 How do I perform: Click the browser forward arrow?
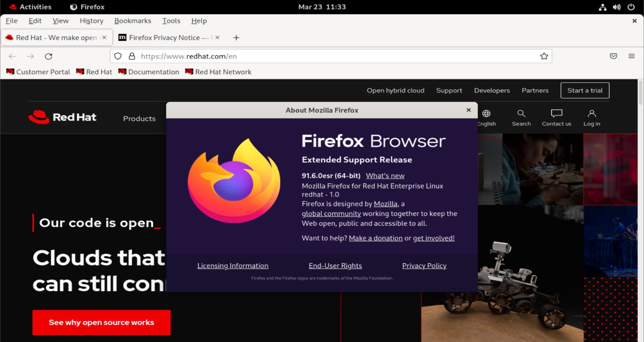coord(30,56)
